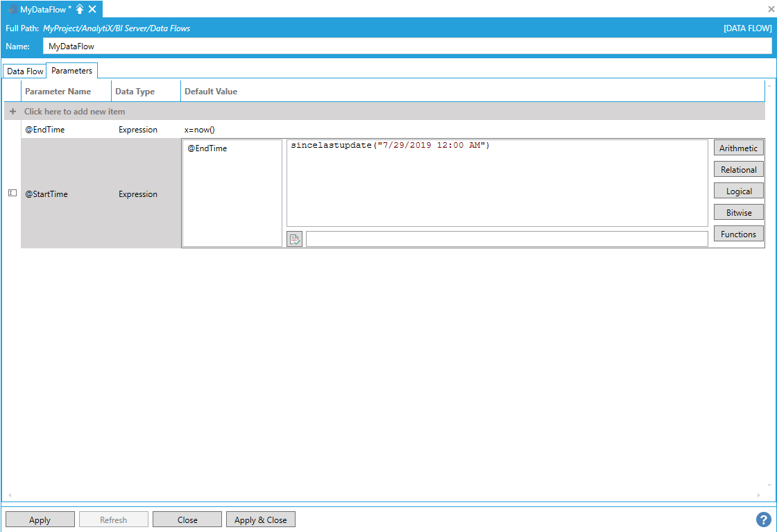
Task: Click the data flow icon in tab header
Action: click(x=12, y=9)
